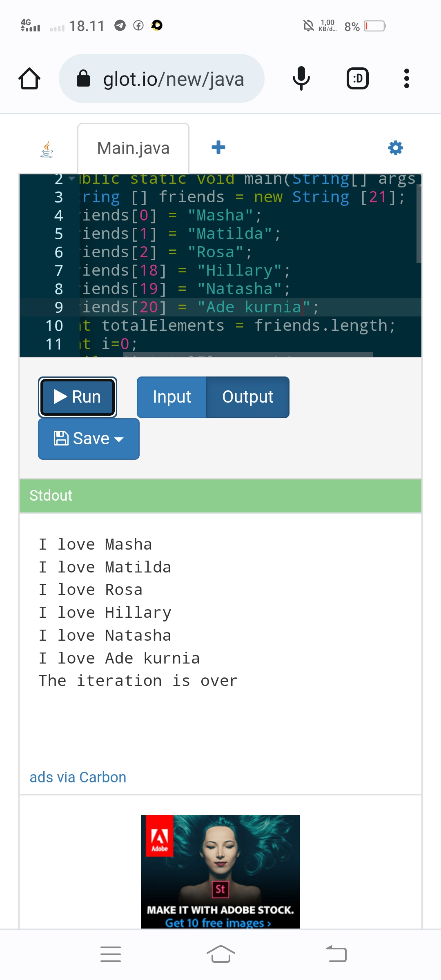Tap the lock icon in address bar
The width and height of the screenshot is (441, 980).
click(x=83, y=78)
